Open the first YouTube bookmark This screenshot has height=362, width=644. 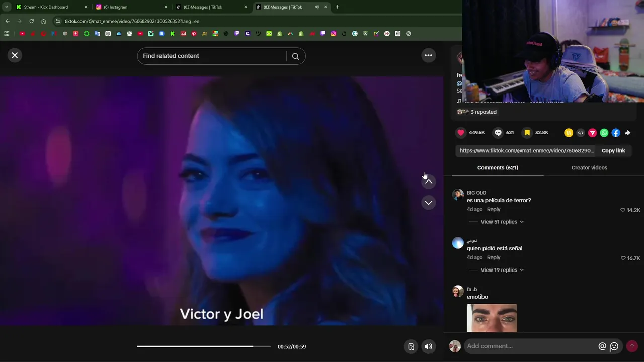tap(22, 34)
